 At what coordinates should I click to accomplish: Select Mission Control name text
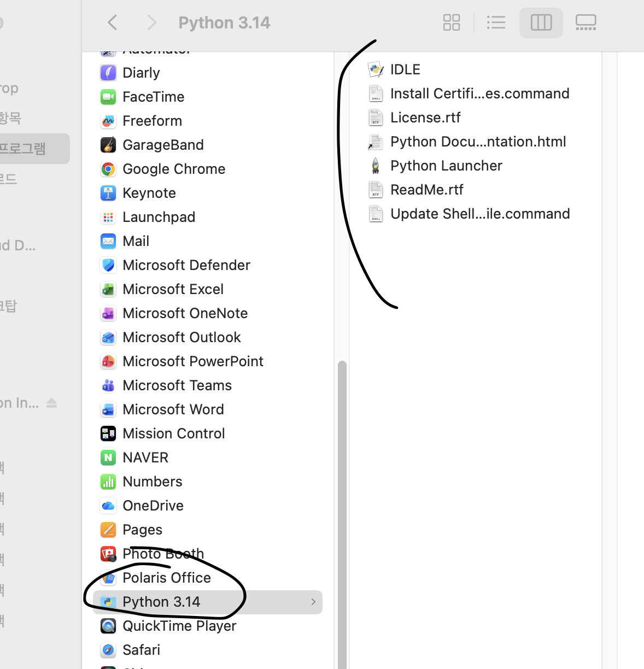tap(174, 433)
